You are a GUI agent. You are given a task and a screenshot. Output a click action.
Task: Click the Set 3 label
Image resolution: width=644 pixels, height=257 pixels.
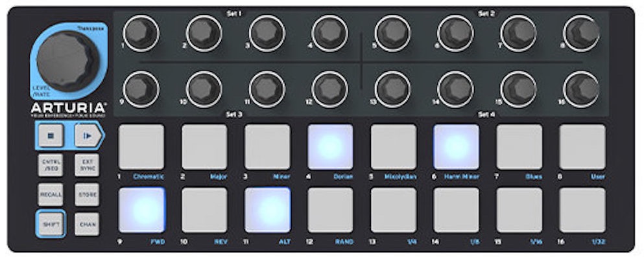(233, 115)
